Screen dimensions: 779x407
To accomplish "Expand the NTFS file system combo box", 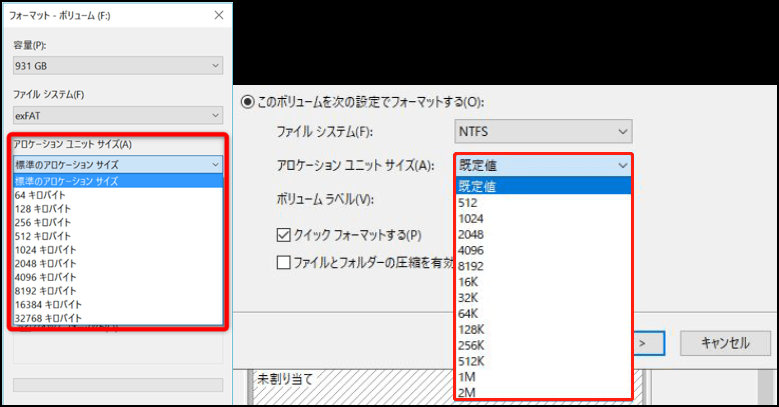I will [543, 131].
